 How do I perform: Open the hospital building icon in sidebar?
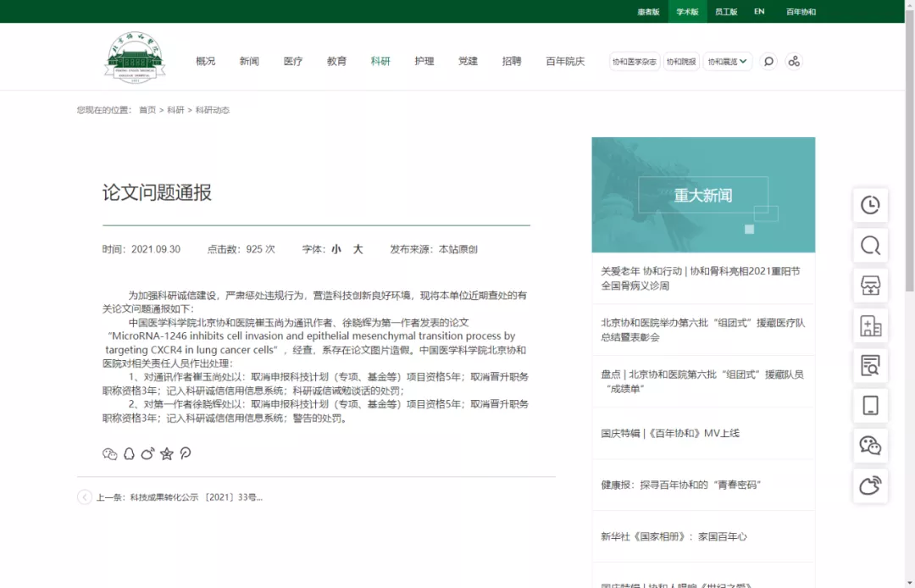(x=870, y=325)
